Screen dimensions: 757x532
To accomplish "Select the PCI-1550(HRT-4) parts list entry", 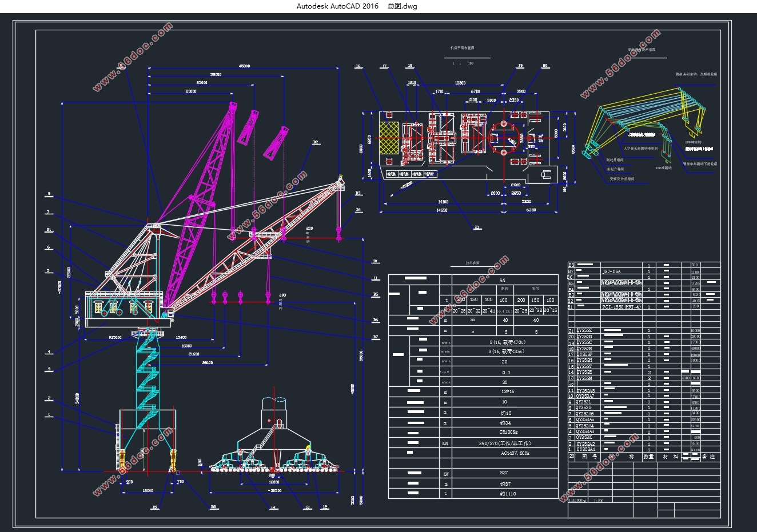I will [621, 307].
